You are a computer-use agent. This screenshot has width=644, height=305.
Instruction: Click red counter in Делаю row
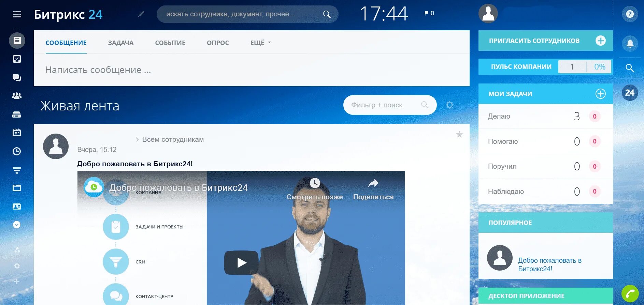(x=595, y=117)
